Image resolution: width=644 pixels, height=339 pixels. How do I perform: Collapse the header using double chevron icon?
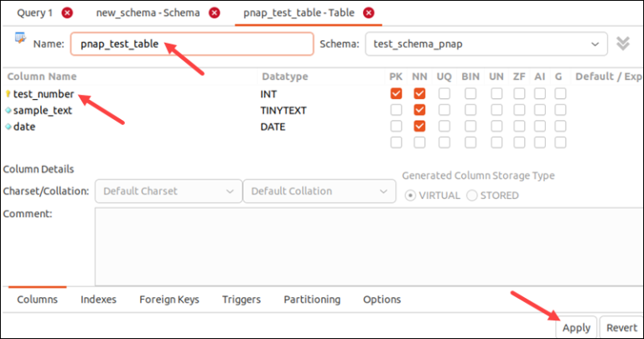[622, 44]
